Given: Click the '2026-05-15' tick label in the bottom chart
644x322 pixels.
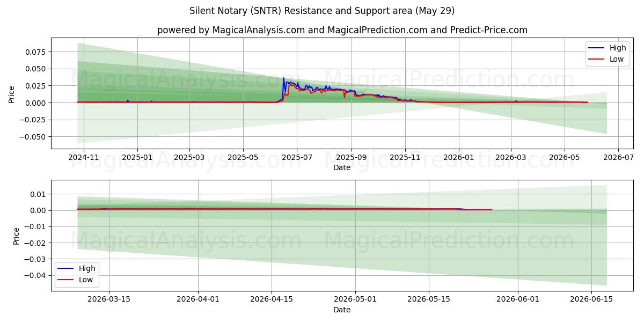Looking at the screenshot, I should (x=429, y=299).
